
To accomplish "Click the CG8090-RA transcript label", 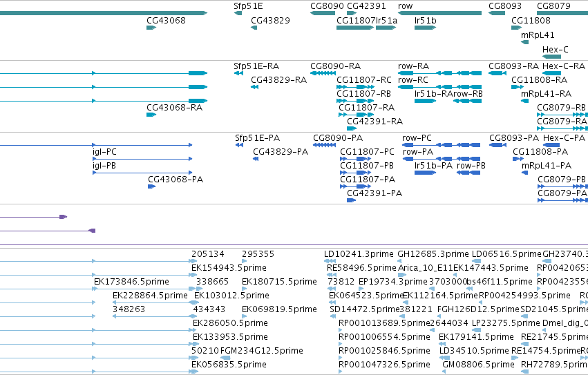I will coord(335,66).
